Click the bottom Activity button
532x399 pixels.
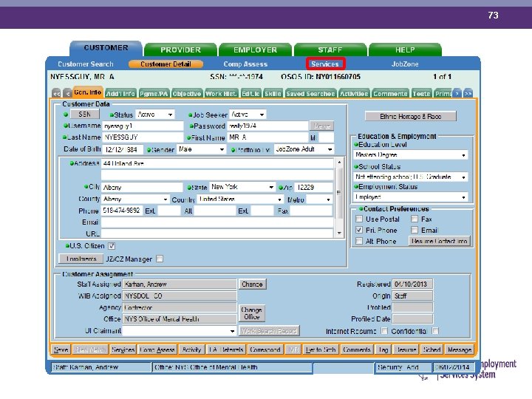coord(191,349)
